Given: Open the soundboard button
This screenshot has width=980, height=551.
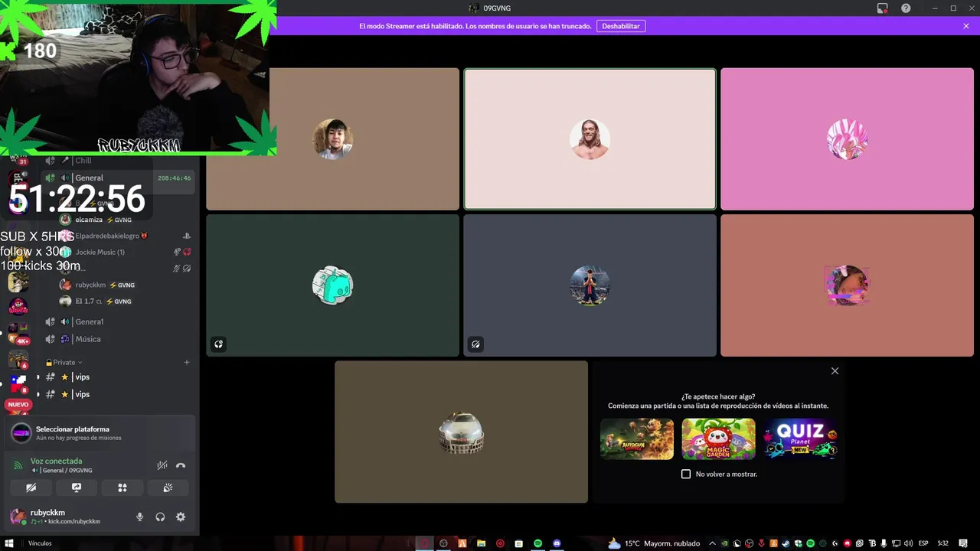Looking at the screenshot, I should point(168,487).
